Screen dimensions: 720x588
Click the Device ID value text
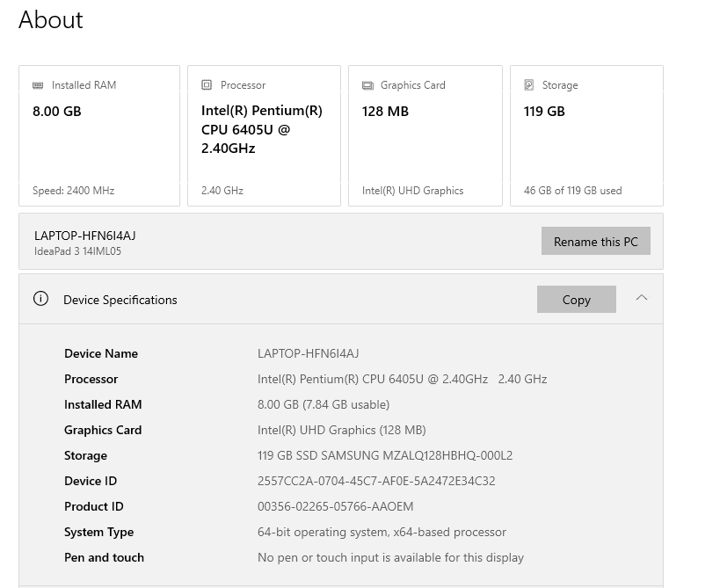click(376, 481)
